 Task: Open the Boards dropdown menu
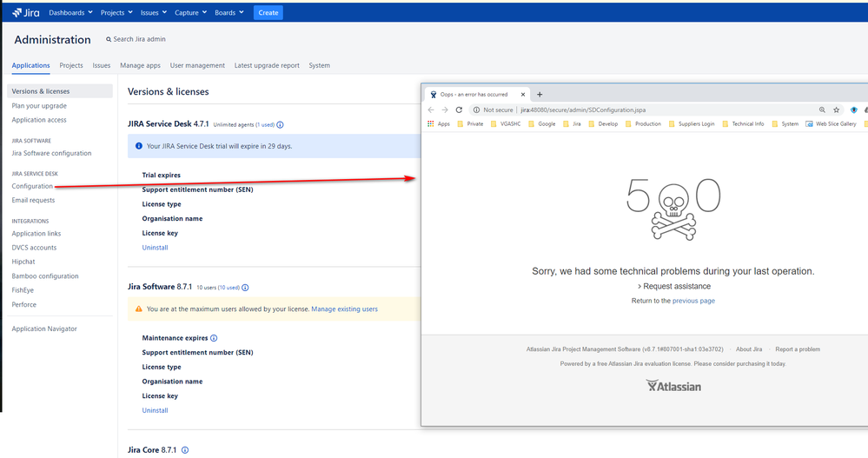[229, 13]
